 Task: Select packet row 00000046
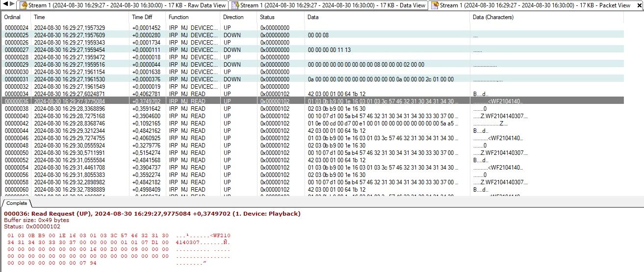[313, 138]
